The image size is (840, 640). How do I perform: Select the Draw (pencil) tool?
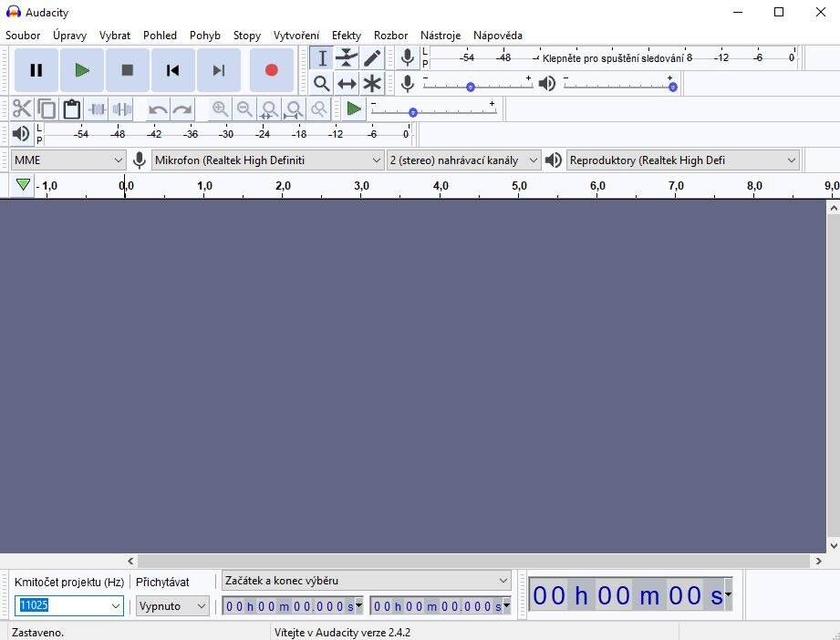372,57
